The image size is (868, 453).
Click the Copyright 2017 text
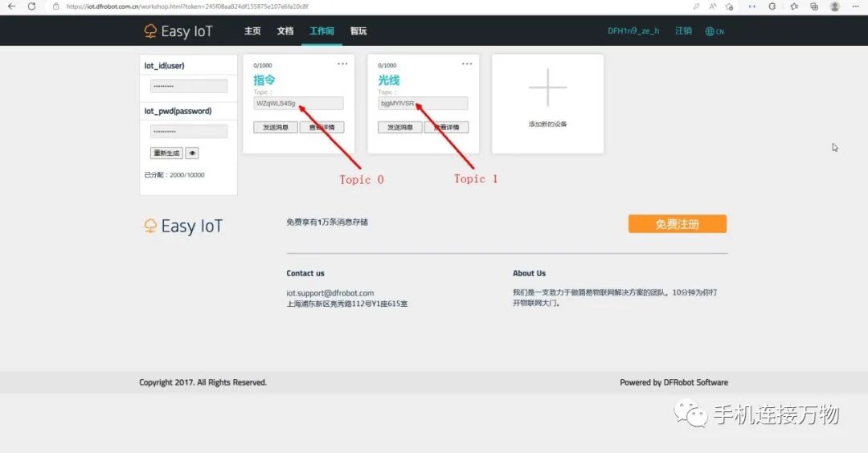coord(203,382)
